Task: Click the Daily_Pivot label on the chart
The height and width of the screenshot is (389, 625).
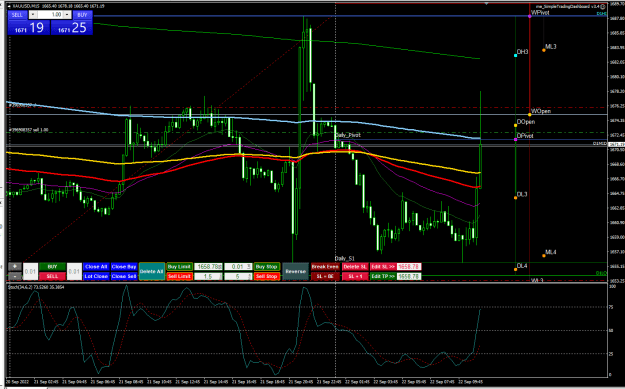Action: [348, 135]
